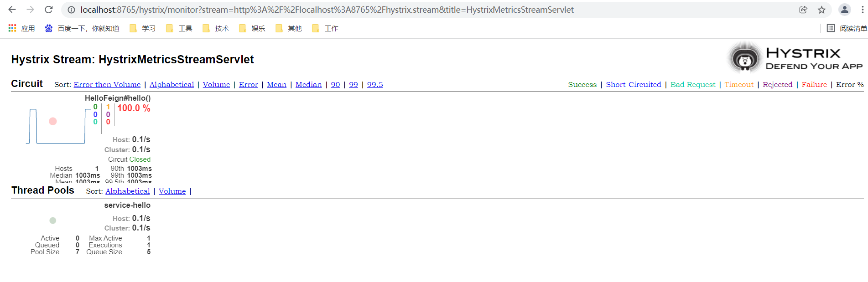Click the Success legend label
The height and width of the screenshot is (282, 868).
(x=582, y=85)
